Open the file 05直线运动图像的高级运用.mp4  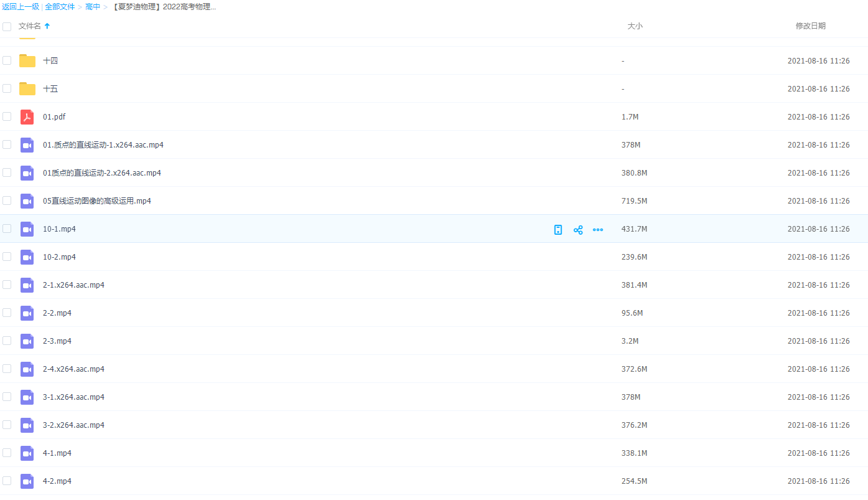96,201
